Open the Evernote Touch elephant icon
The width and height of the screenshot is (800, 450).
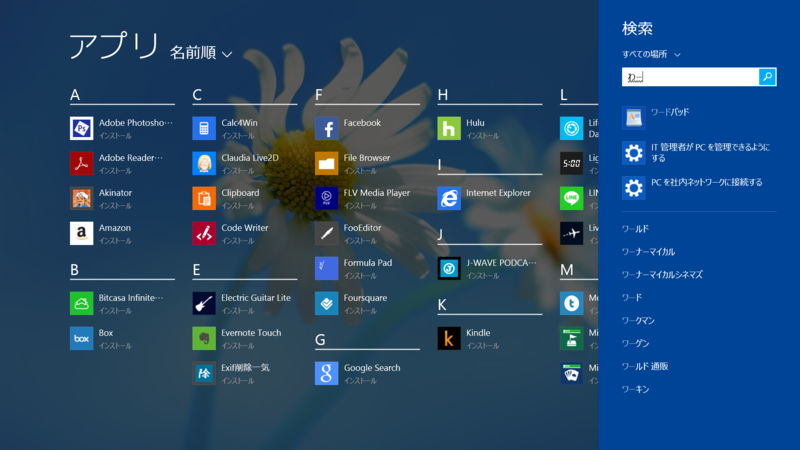tap(204, 338)
